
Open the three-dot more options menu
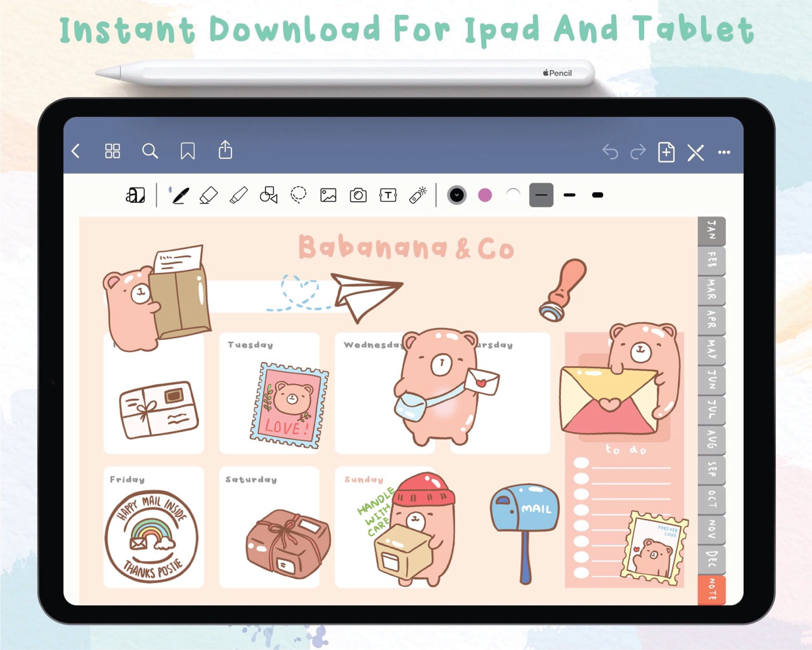click(724, 152)
